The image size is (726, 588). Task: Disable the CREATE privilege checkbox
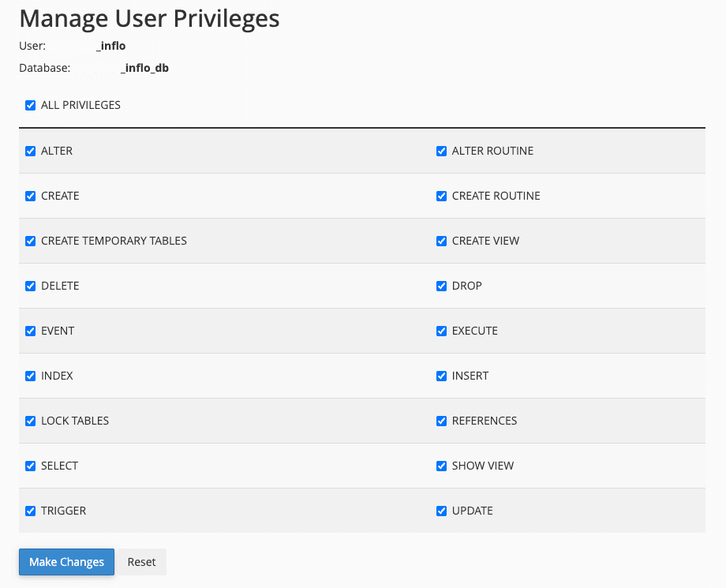[31, 196]
